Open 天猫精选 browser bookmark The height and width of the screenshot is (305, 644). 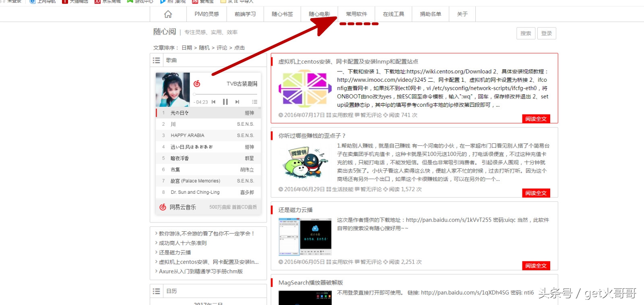click(x=75, y=1)
